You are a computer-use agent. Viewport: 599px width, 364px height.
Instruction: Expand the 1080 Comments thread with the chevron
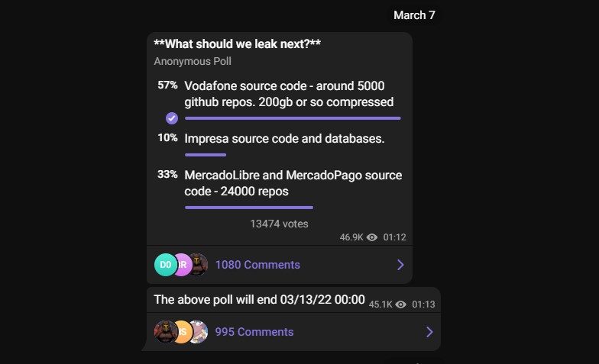(400, 265)
